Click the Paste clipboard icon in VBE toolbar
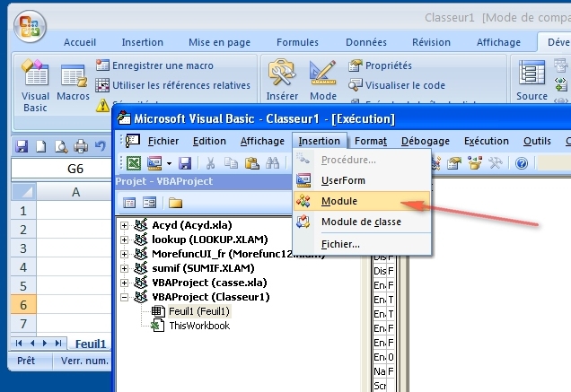Viewport: 571px width, 392px height. pyautogui.click(x=252, y=163)
